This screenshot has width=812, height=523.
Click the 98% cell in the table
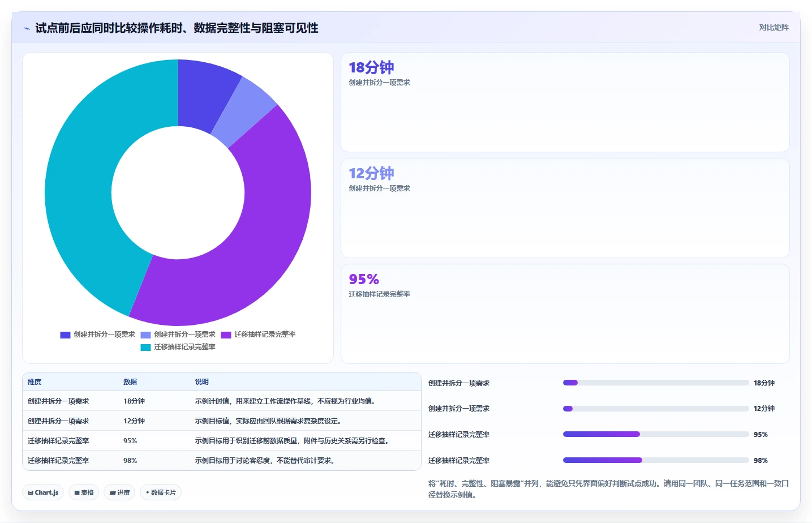coord(130,461)
